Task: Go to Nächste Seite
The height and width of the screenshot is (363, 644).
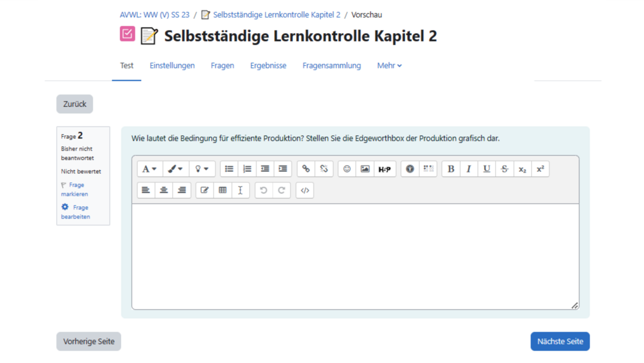Action: pyautogui.click(x=560, y=342)
